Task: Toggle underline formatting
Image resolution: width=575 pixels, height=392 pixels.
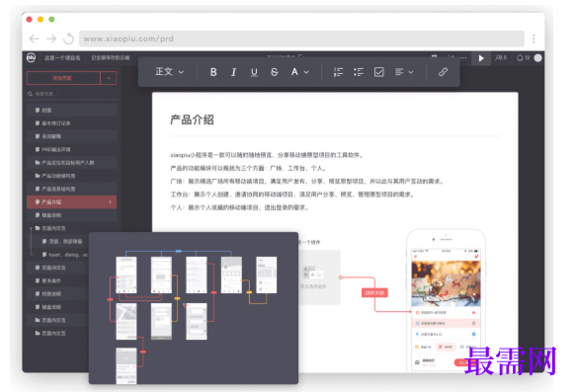Action: pyautogui.click(x=254, y=72)
